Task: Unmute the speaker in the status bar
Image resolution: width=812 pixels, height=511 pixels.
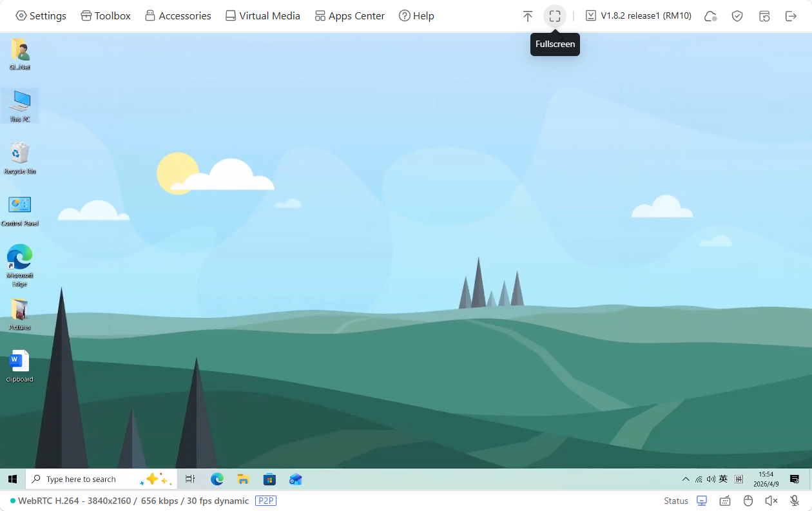Action: [x=771, y=501]
